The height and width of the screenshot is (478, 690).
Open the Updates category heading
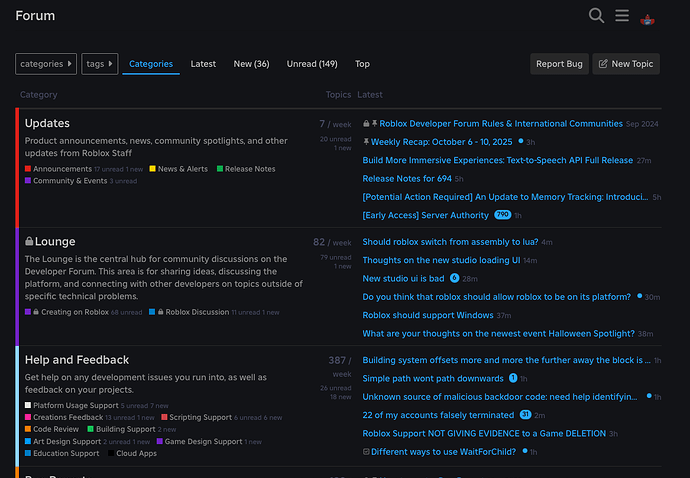click(47, 123)
